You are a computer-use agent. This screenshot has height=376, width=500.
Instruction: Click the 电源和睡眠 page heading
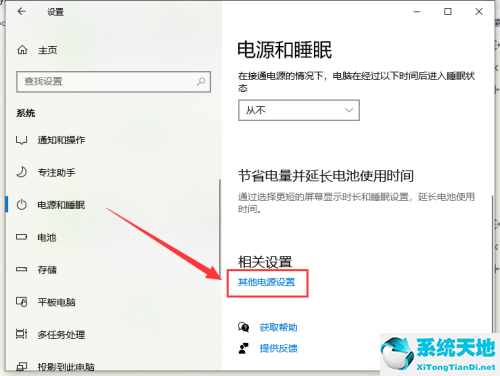(x=284, y=50)
